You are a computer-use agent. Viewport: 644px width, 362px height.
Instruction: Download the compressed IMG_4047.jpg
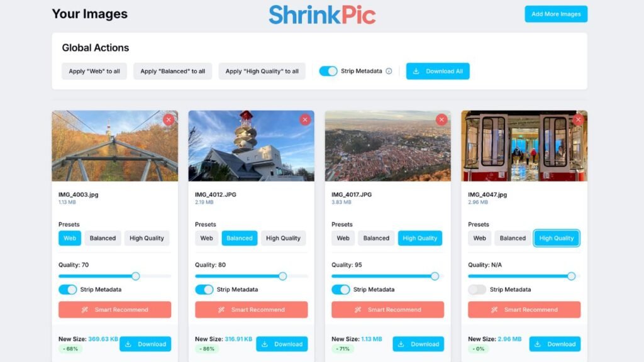[555, 344]
